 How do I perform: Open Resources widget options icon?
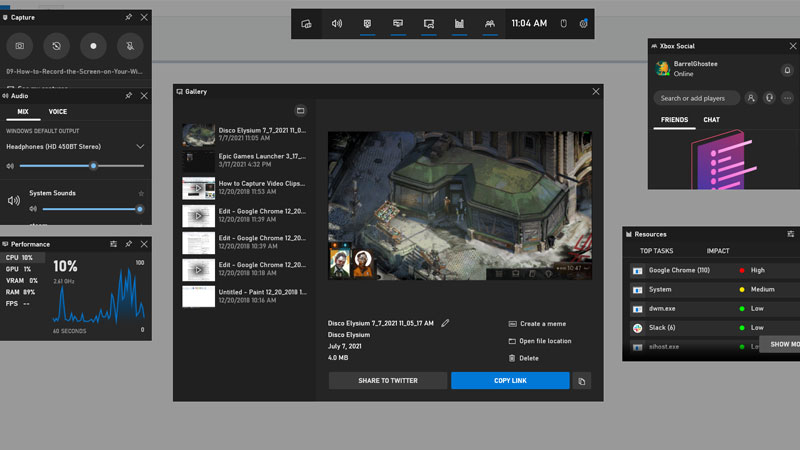click(790, 234)
